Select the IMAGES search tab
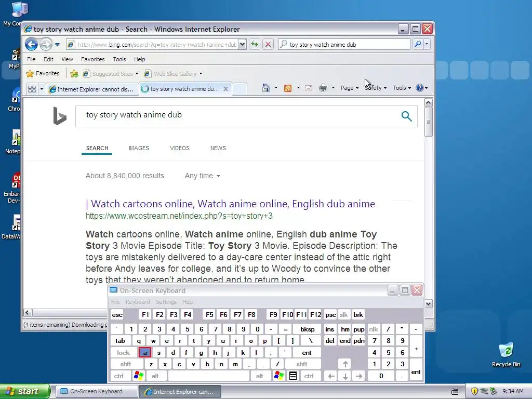 pos(139,148)
